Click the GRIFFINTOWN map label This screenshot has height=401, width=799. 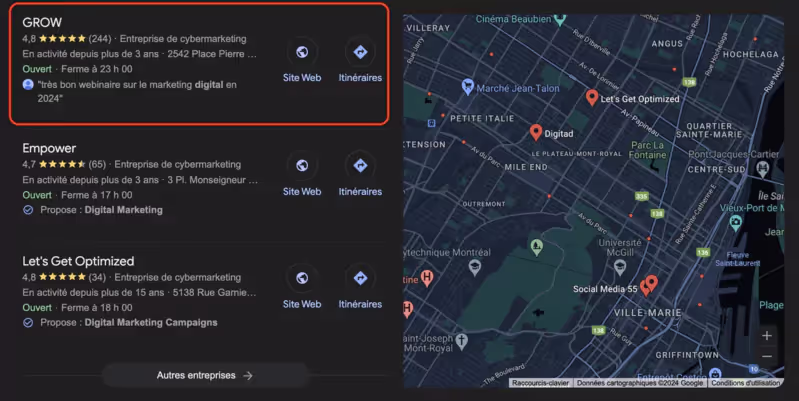(x=687, y=355)
